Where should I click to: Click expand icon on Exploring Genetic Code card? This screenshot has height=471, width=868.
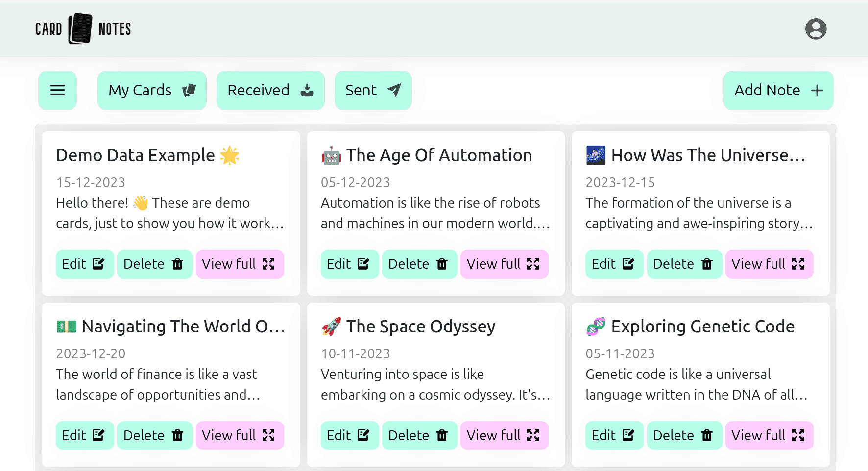tap(798, 435)
